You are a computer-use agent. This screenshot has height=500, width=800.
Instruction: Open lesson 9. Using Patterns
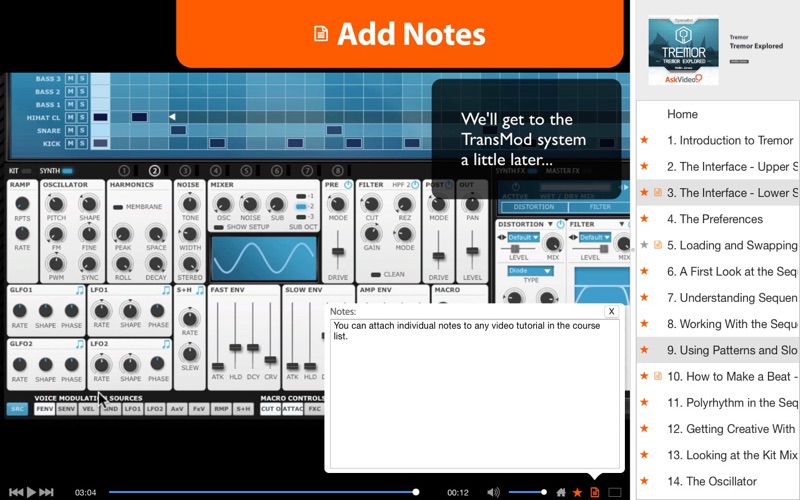point(732,350)
